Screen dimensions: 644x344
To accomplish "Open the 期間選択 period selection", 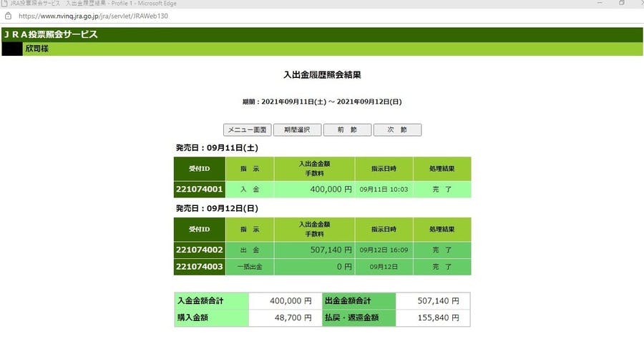I will click(x=297, y=130).
